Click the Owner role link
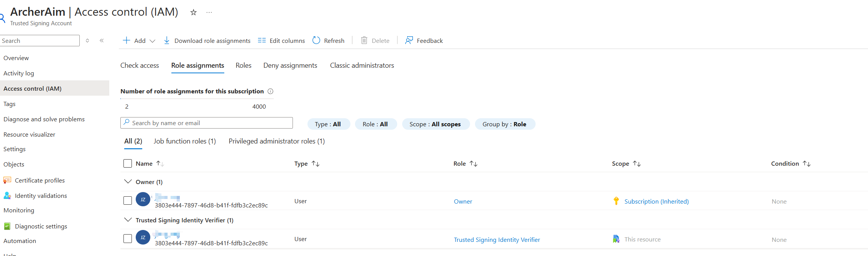This screenshot has height=256, width=868. click(463, 201)
